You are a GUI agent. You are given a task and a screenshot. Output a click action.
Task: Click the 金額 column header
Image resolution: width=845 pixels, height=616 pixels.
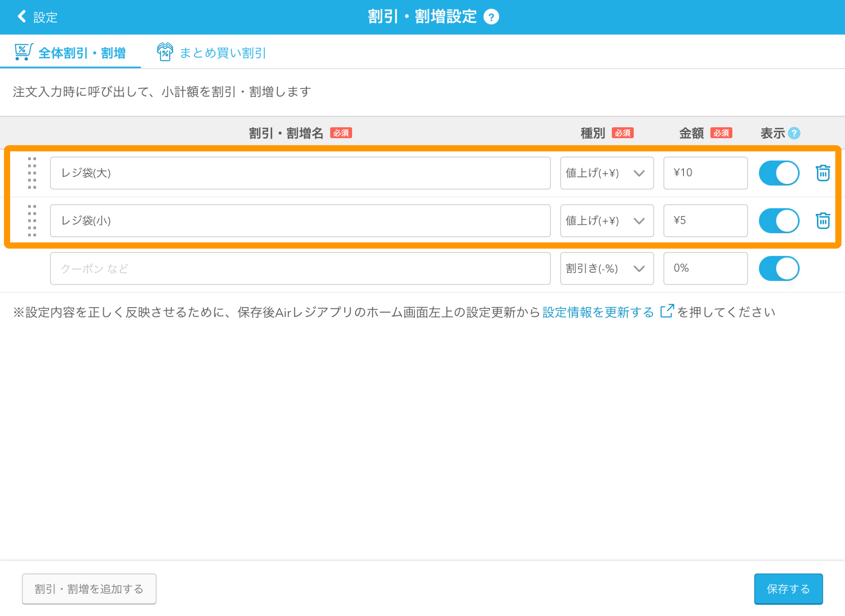[x=691, y=133]
